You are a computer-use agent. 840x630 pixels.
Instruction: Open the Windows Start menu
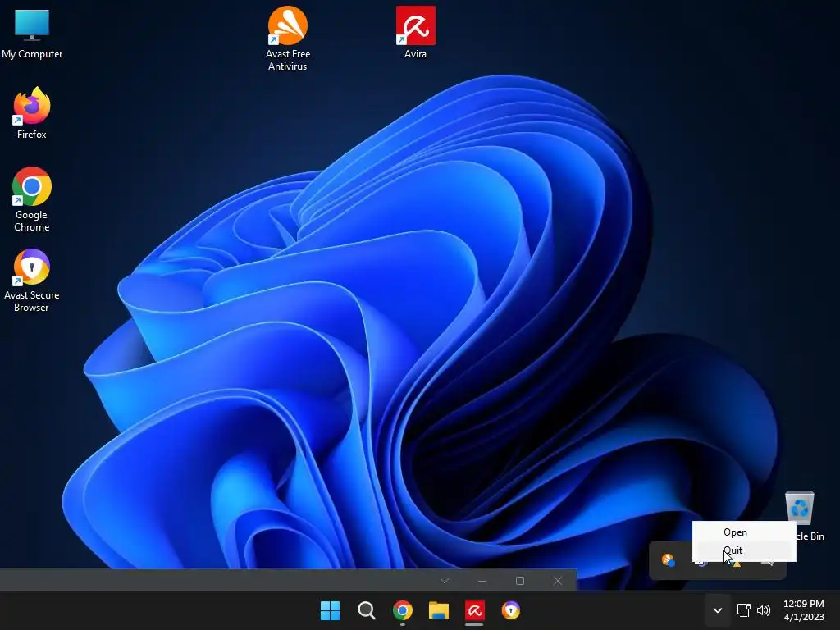coord(330,610)
